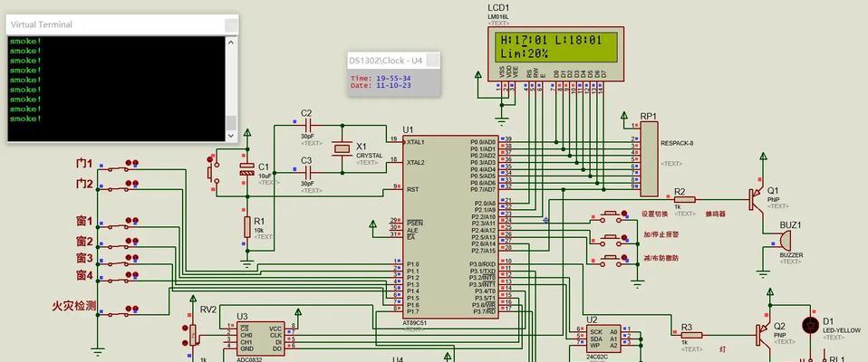
Task: Select the U3 ADC0832 converter chip
Action: pos(260,338)
